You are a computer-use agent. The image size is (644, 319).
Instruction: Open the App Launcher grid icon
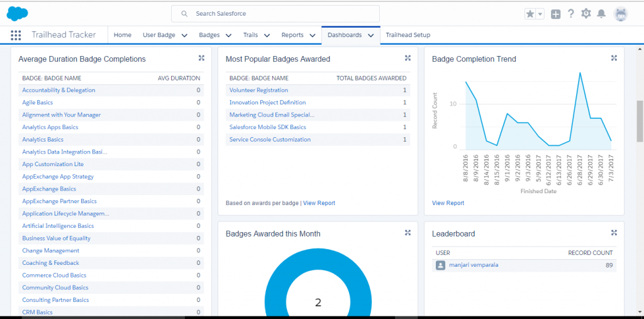click(16, 35)
